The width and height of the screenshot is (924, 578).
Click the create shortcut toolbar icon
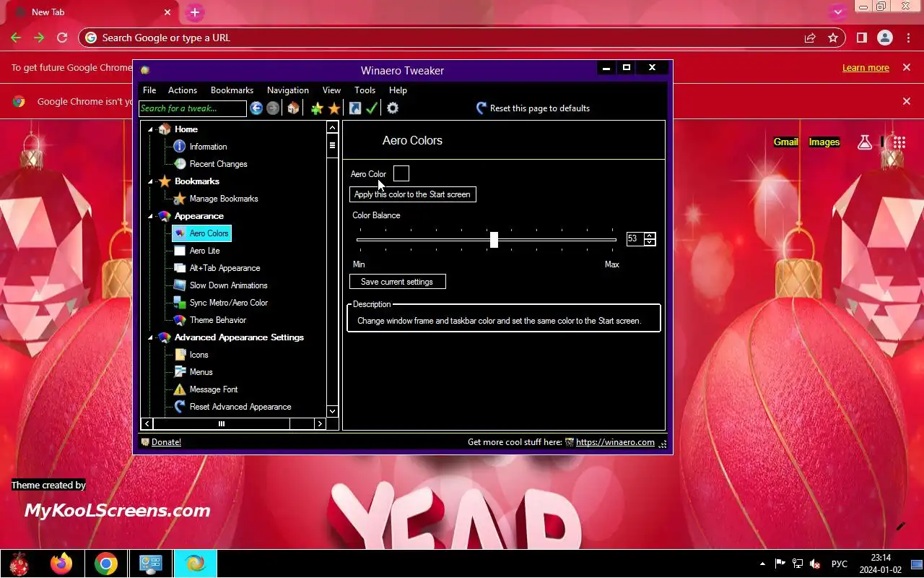[354, 108]
